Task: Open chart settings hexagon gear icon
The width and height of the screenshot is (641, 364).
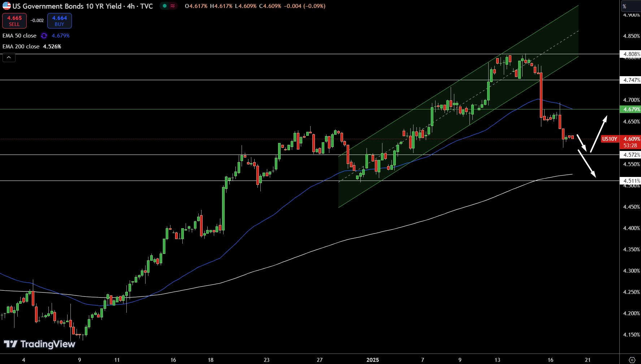Action: click(x=632, y=360)
